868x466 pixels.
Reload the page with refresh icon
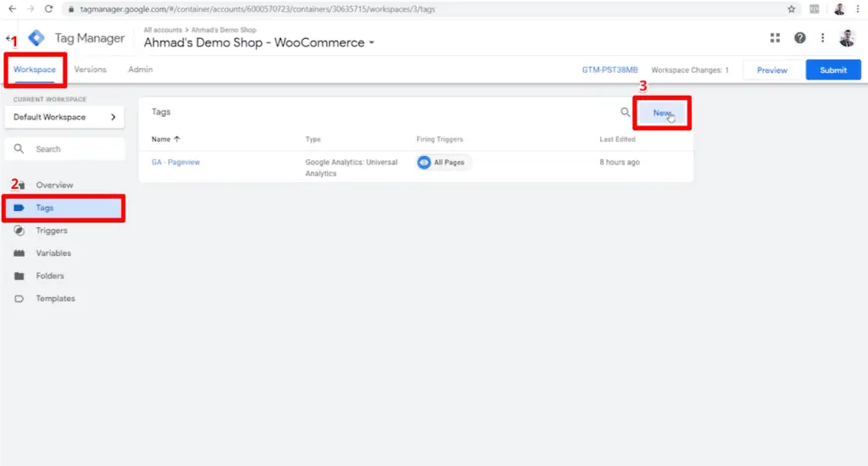(48, 8)
